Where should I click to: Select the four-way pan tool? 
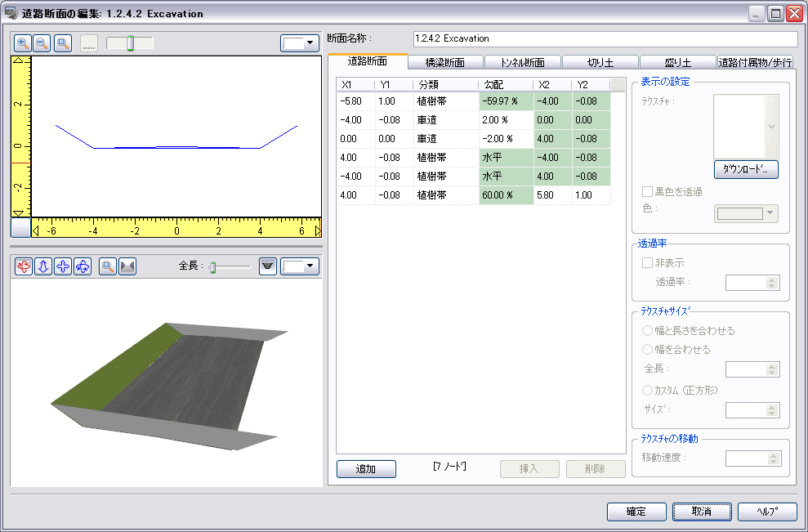(x=63, y=266)
